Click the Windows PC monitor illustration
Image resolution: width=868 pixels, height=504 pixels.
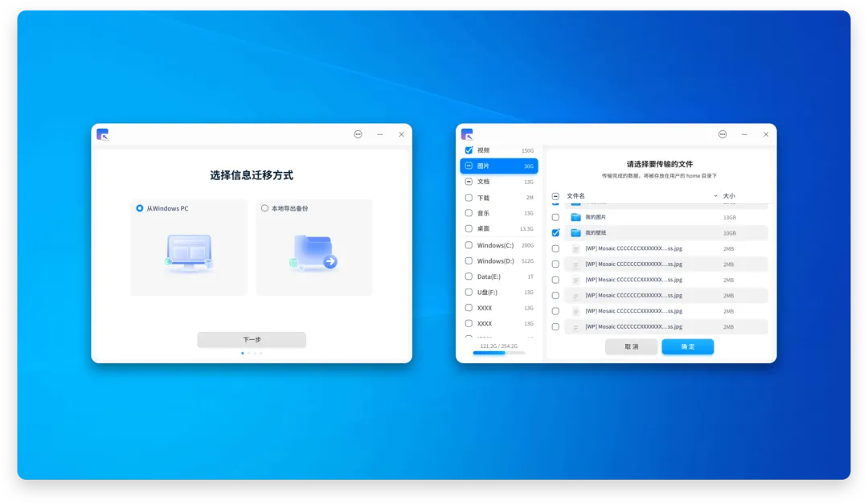click(189, 253)
